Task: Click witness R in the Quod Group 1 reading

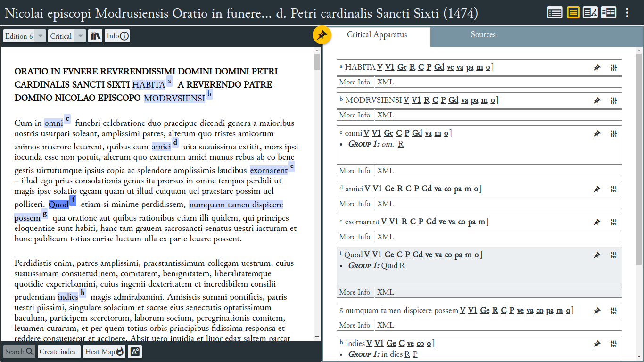Action: tap(402, 266)
